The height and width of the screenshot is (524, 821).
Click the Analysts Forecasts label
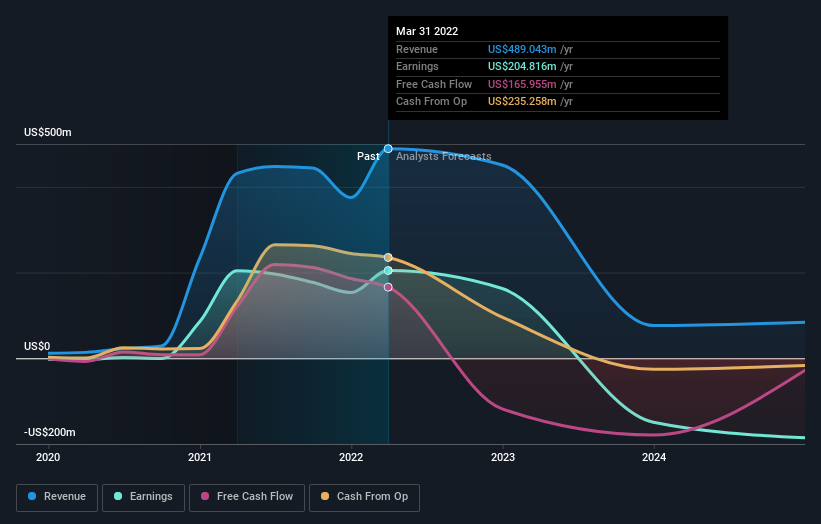click(443, 156)
